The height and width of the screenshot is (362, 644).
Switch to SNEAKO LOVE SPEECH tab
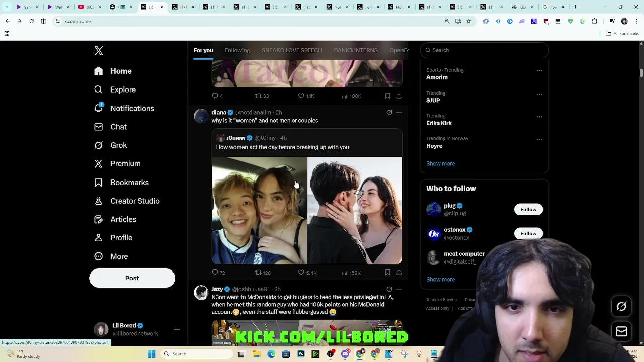coord(292,50)
